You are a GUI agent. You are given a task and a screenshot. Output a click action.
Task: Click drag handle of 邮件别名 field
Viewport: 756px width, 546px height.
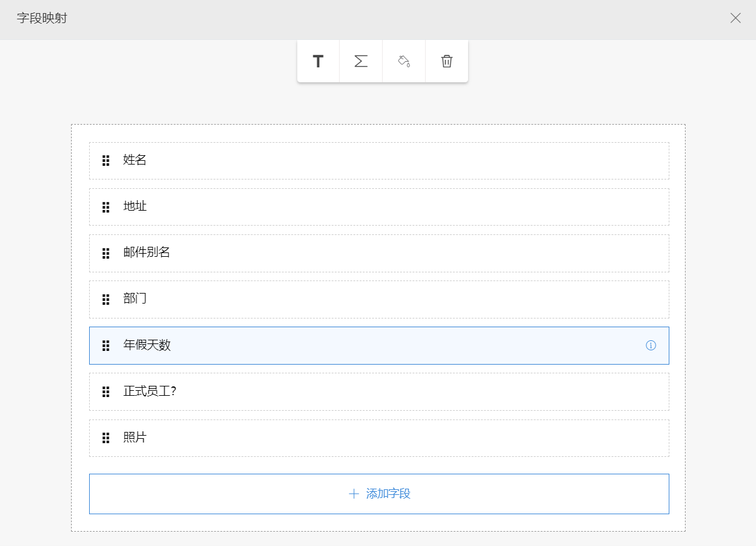tap(106, 253)
